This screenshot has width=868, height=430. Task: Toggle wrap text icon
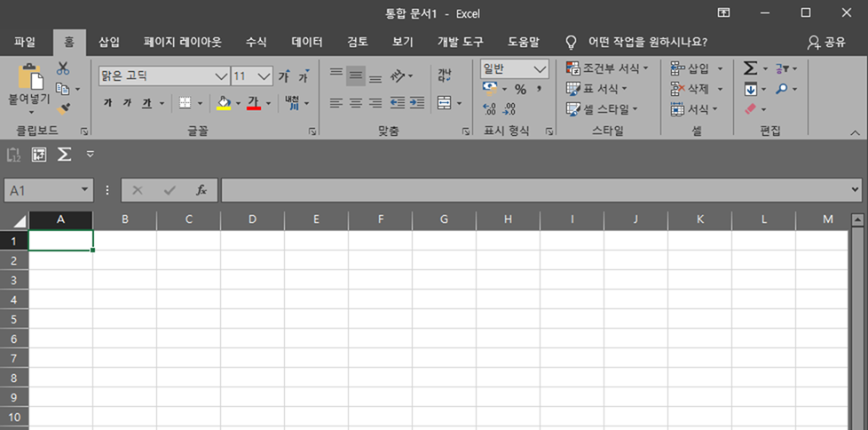click(444, 76)
